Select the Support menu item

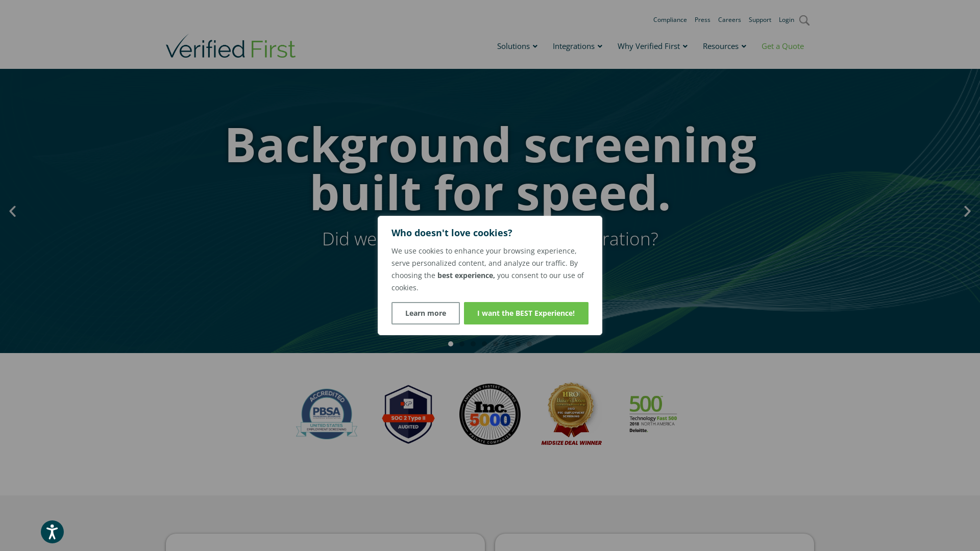pyautogui.click(x=759, y=19)
